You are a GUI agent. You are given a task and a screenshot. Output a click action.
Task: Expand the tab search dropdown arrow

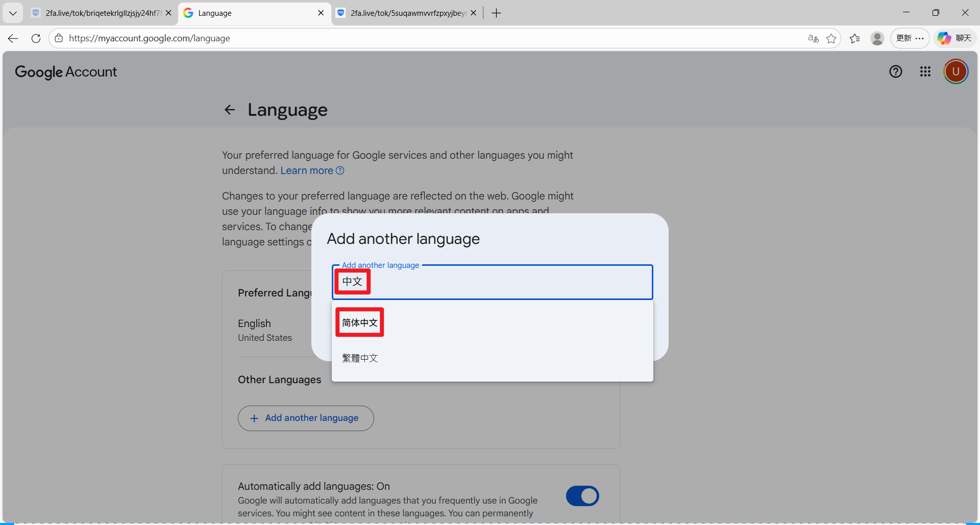[x=13, y=13]
